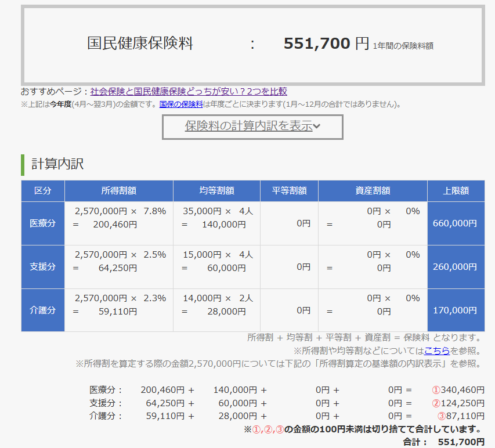Click the 介護分： summary row label
Screen dimensions: 495x448
pos(106,416)
